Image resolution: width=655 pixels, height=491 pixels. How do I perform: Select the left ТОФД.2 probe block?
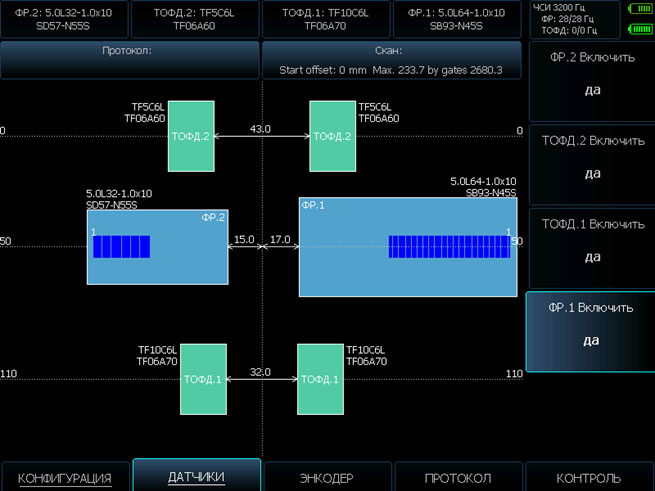190,135
